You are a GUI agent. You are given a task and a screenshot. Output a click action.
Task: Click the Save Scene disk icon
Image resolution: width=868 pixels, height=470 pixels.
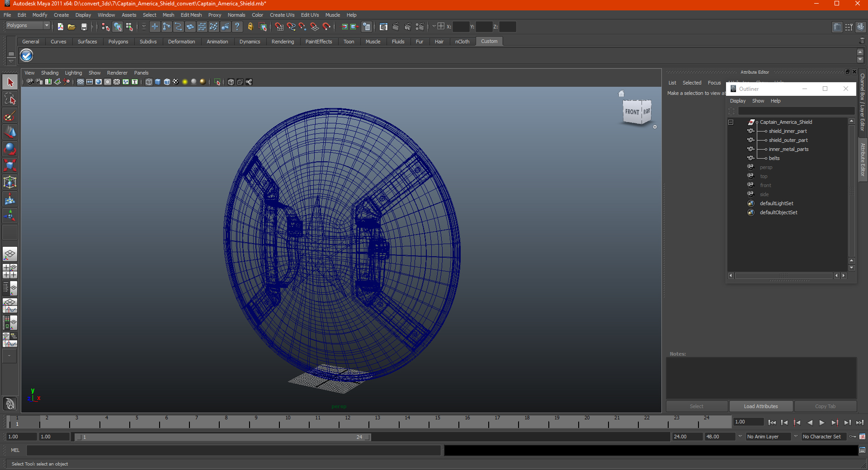84,27
